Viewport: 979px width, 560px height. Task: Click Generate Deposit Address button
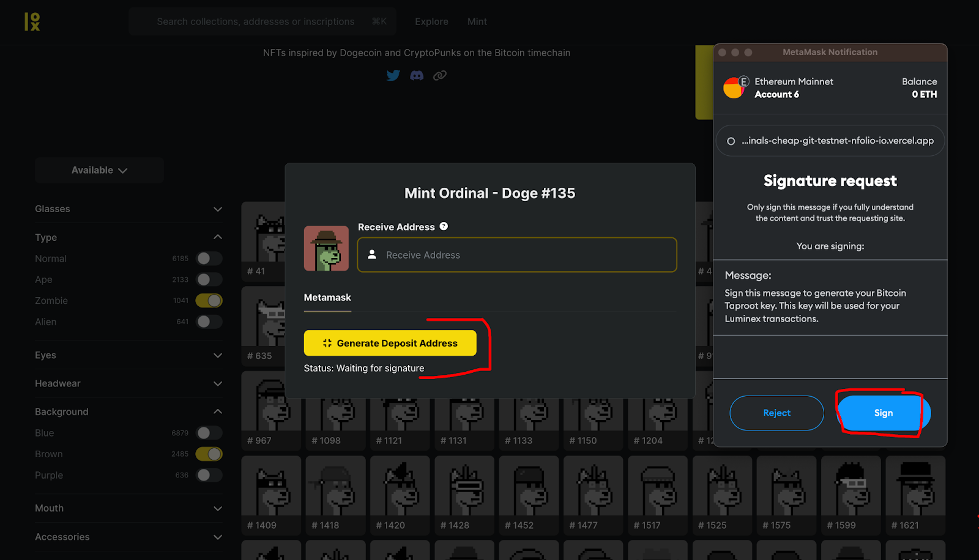pyautogui.click(x=390, y=343)
